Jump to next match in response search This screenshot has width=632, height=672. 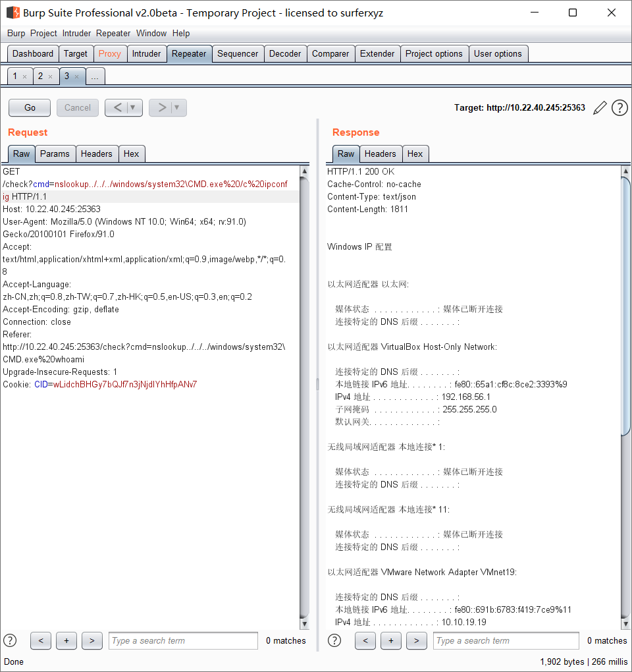pos(417,641)
